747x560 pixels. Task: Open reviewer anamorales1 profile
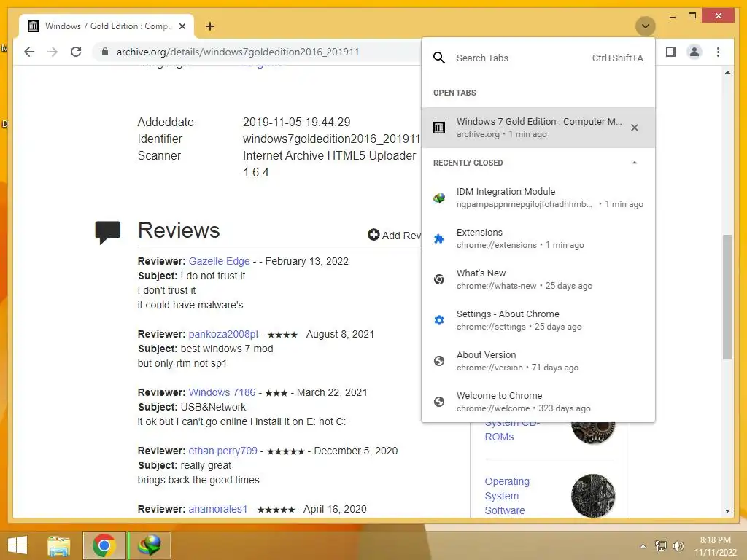point(218,509)
